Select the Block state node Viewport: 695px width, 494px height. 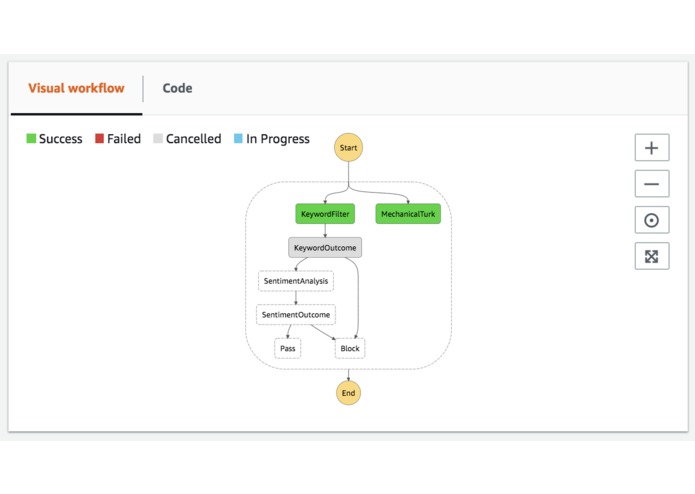click(350, 348)
